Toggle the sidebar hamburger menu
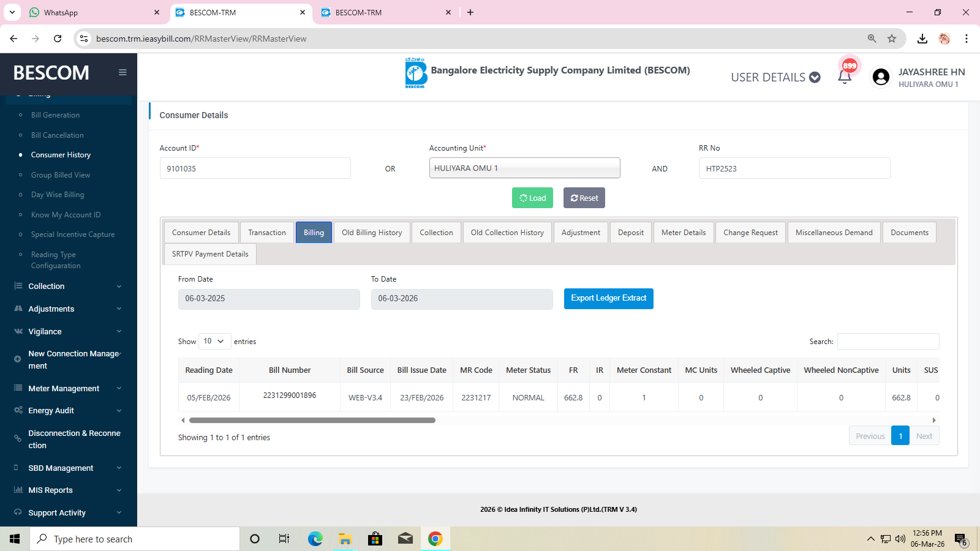980x551 pixels. pos(123,72)
